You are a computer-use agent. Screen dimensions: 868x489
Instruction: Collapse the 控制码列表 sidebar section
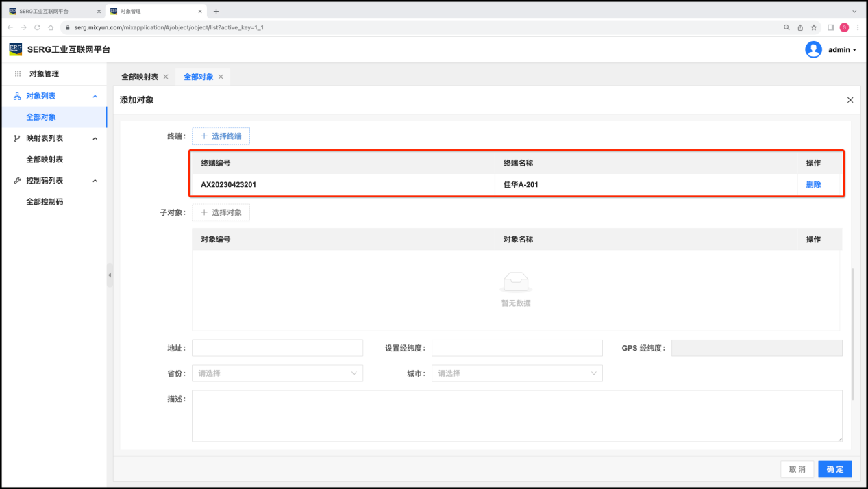[95, 181]
